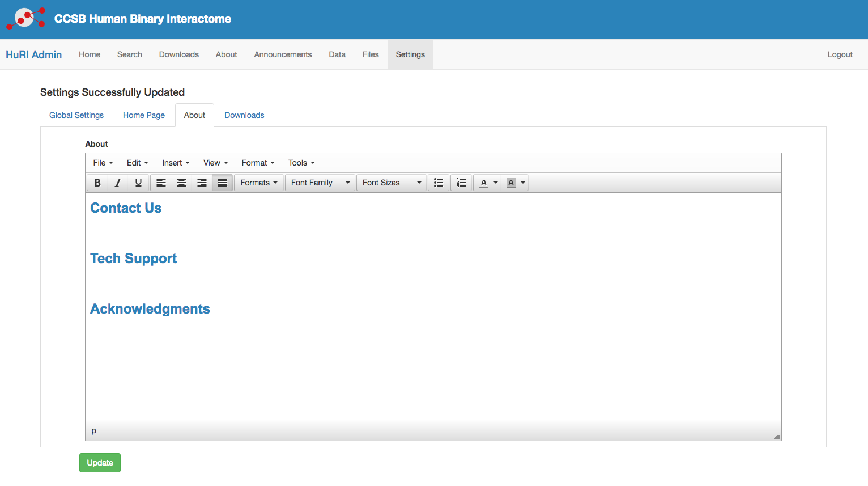Image resolution: width=868 pixels, height=486 pixels.
Task: Apply the background color button
Action: point(511,183)
